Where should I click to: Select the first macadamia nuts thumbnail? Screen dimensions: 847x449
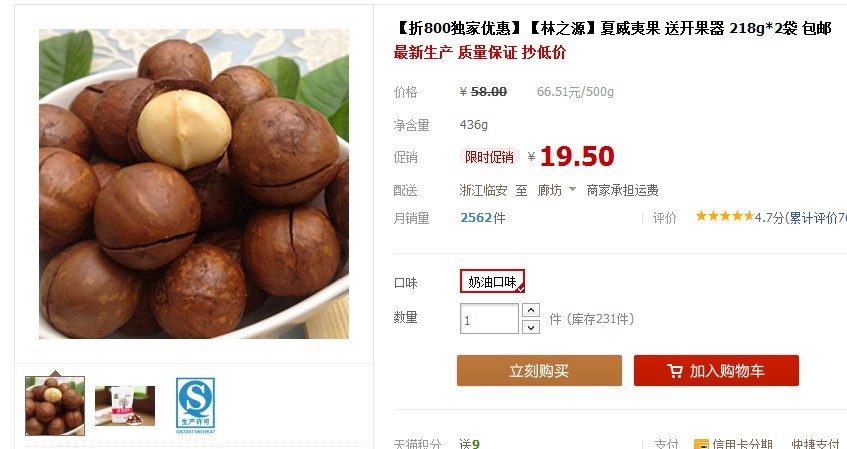coord(55,406)
